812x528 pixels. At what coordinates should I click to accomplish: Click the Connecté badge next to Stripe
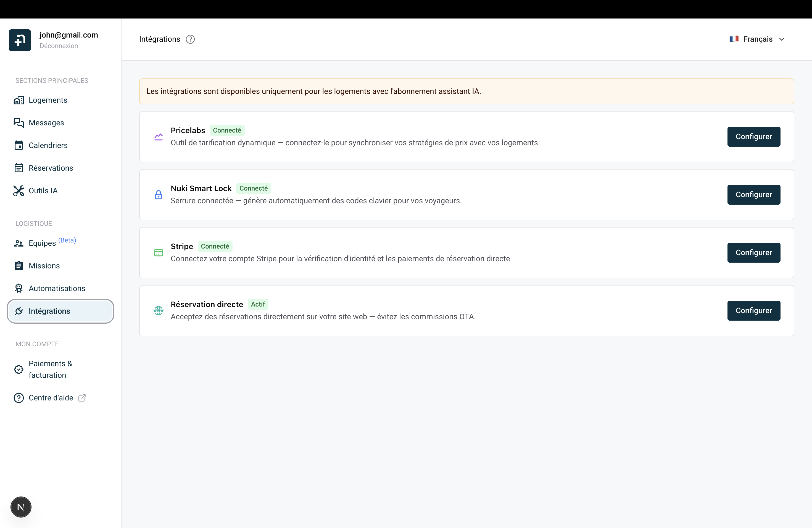(x=215, y=246)
